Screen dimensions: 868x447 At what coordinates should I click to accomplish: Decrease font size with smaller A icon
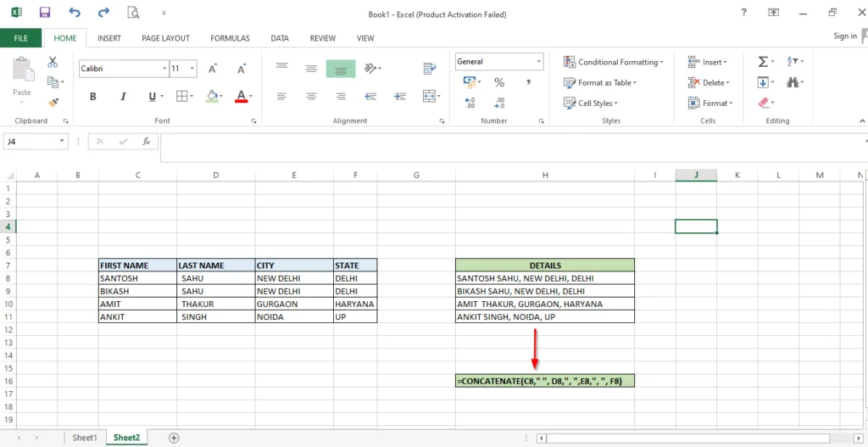pos(242,69)
